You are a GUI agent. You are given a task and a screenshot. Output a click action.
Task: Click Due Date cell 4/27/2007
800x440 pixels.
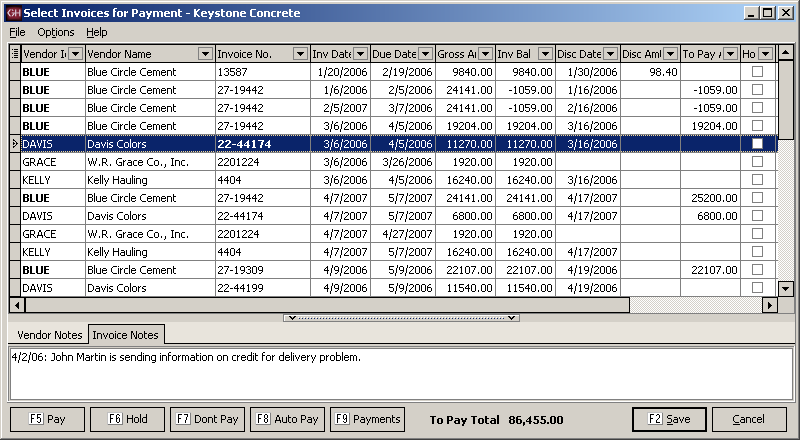(403, 234)
